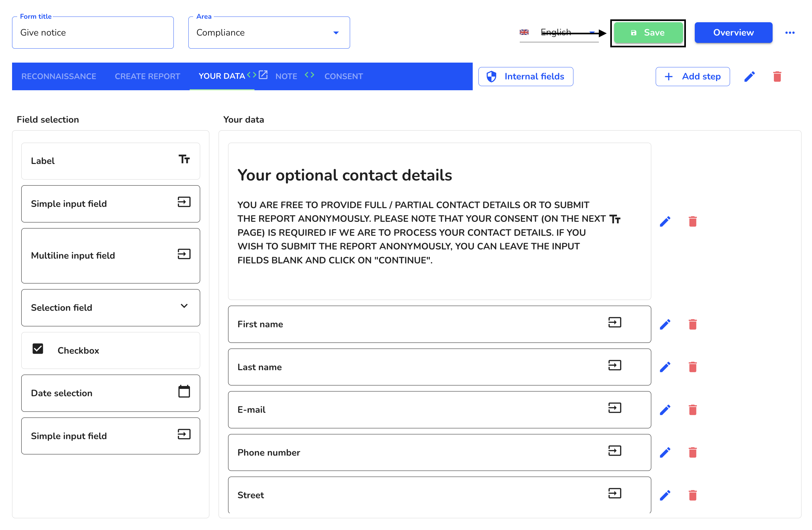
Task: Expand the English language selector
Action: pyautogui.click(x=559, y=32)
